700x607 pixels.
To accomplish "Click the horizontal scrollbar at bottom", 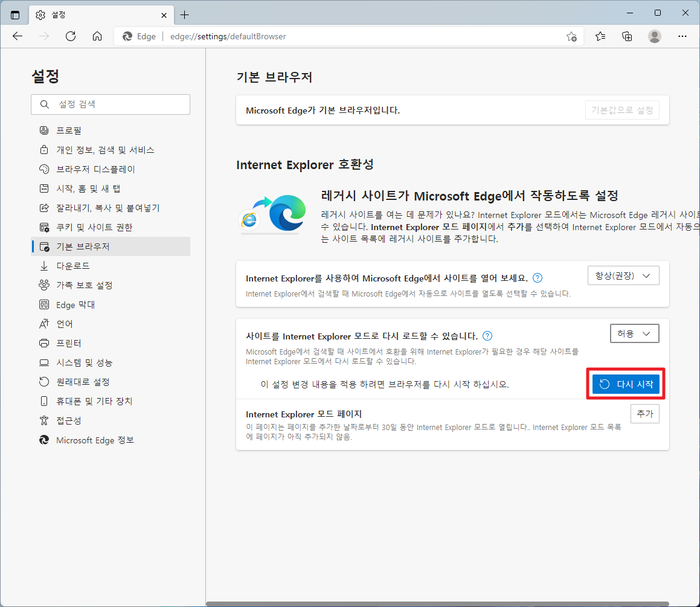I will (x=437, y=605).
